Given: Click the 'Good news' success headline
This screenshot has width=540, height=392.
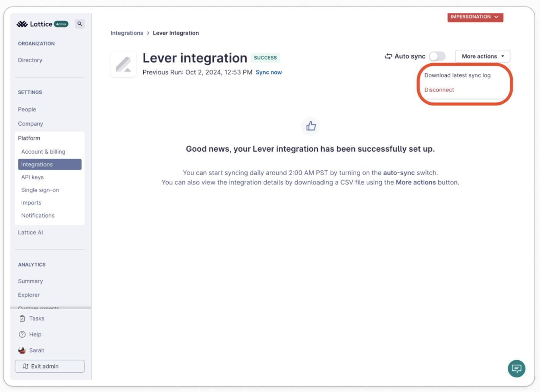Looking at the screenshot, I should point(310,149).
